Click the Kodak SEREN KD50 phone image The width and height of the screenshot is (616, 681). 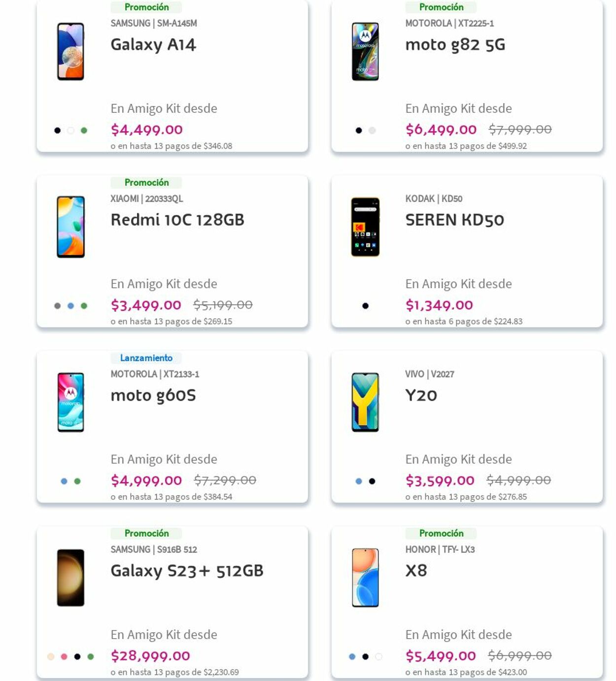pos(365,227)
